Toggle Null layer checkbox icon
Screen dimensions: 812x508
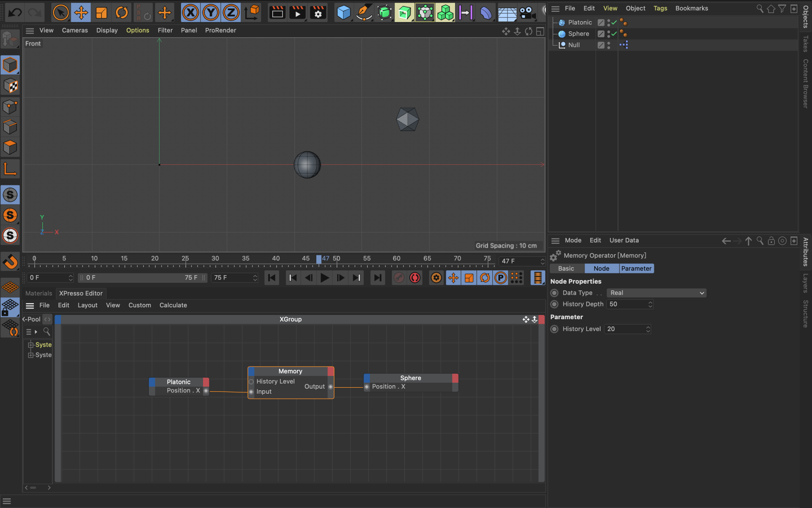(601, 45)
